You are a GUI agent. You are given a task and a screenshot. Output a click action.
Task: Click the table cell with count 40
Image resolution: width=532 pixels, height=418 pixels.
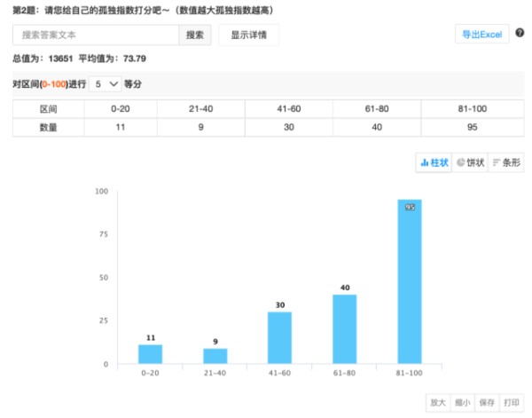(x=377, y=127)
